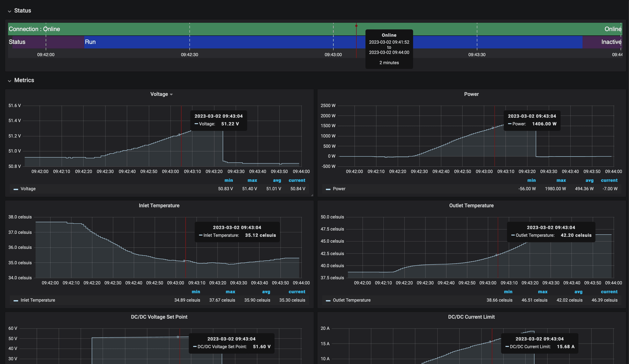This screenshot has width=629, height=364.
Task: Open the Voltage panel title dropdown menu
Action: coord(161,94)
